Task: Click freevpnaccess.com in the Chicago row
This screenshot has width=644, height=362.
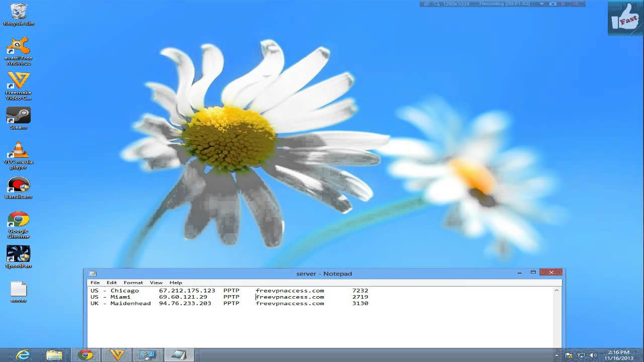Action: click(x=290, y=291)
